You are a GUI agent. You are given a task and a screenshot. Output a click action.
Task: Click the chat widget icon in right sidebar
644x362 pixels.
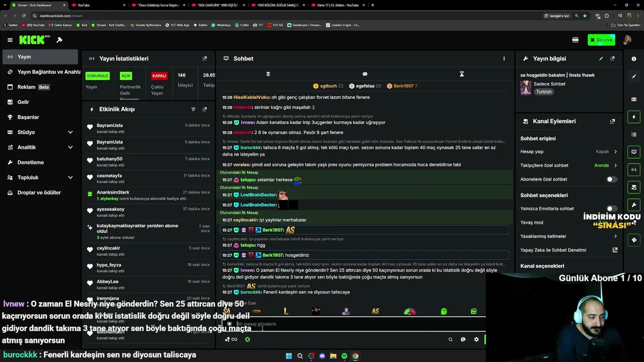pos(634,152)
